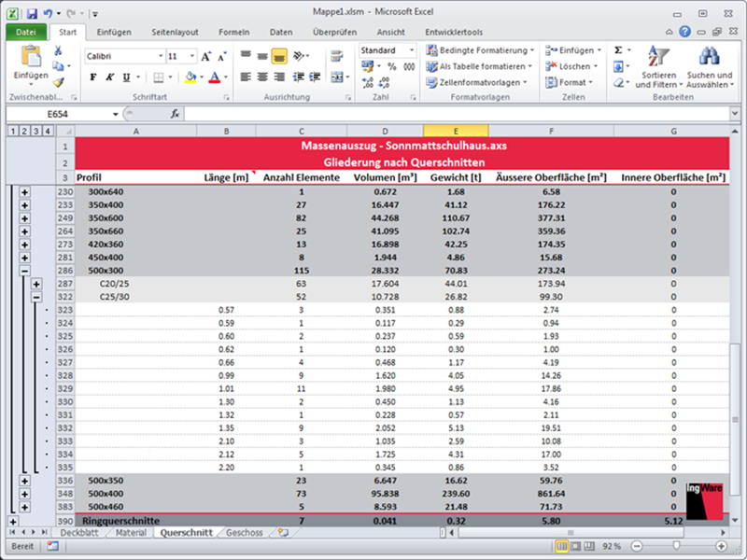
Task: Click the save icon in quick access toolbar
Action: [32, 15]
